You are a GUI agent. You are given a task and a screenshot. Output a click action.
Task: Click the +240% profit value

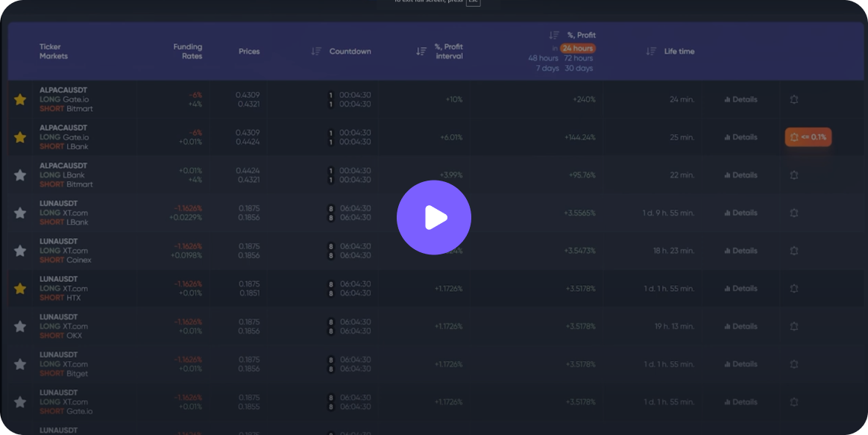click(x=584, y=100)
